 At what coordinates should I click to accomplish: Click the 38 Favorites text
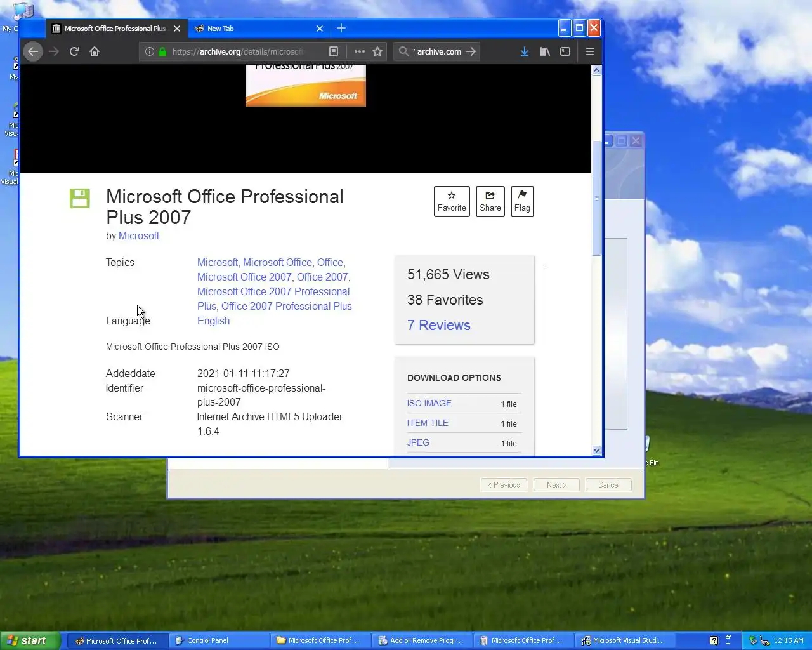click(x=445, y=300)
